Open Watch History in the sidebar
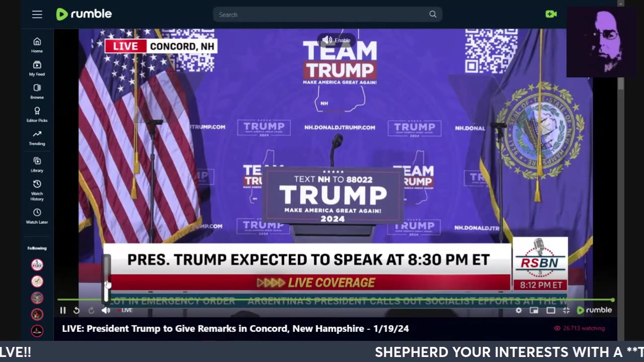This screenshot has width=644, height=362. point(37,190)
